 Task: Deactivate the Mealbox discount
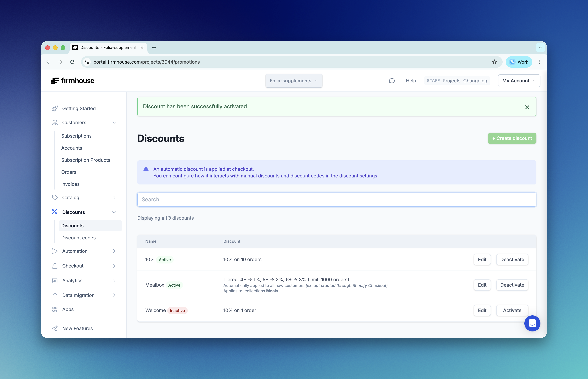(x=512, y=285)
